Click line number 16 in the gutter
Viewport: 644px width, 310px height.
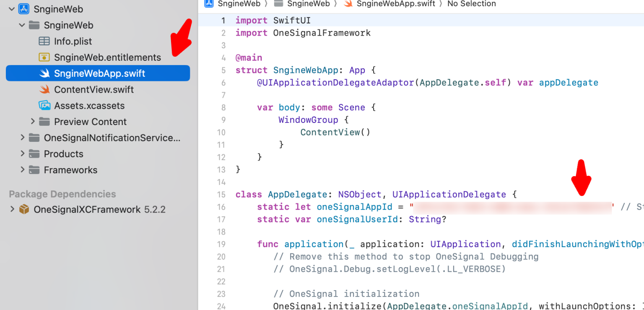tap(221, 207)
